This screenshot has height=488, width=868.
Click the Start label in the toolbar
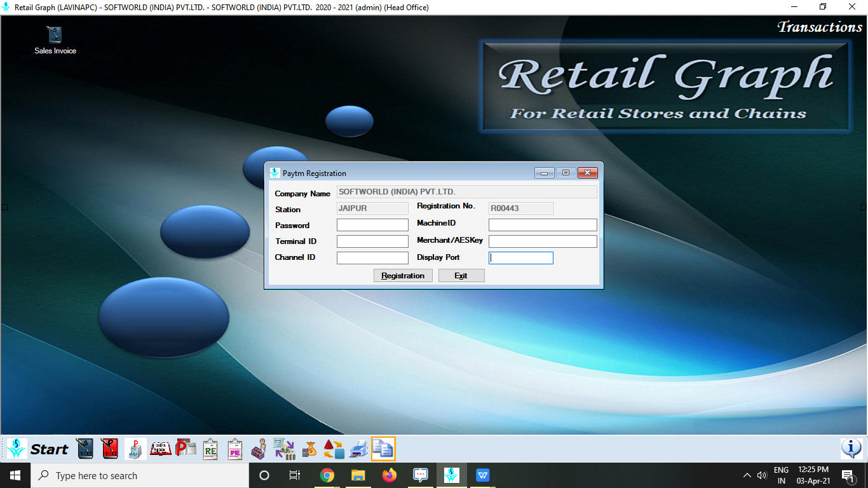coord(49,449)
